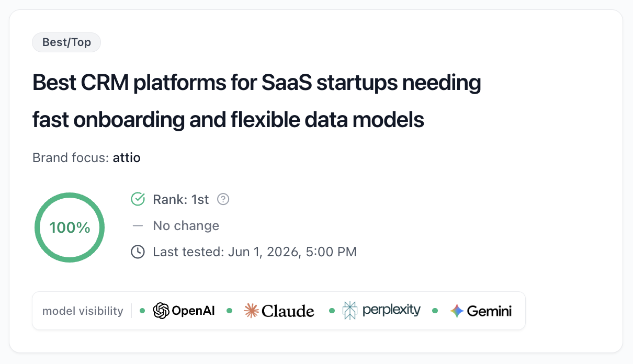Click the clock icon beside Last tested
The image size is (633, 364).
[x=138, y=252]
